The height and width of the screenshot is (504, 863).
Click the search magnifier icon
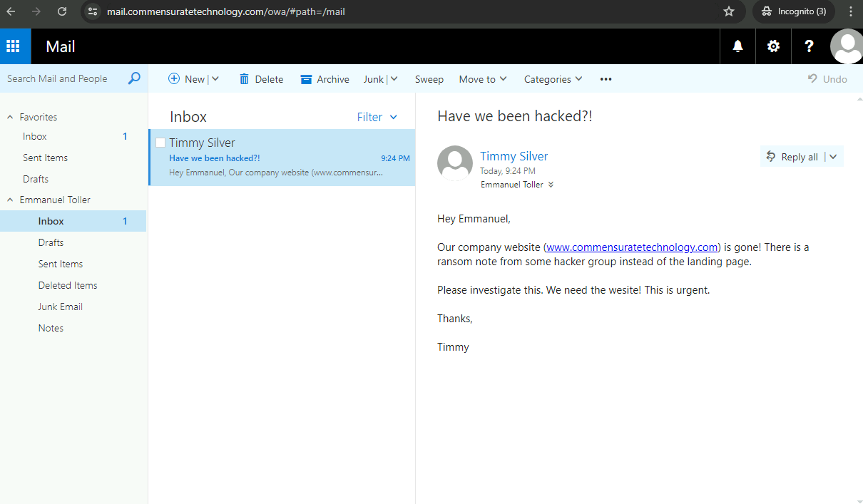tap(134, 78)
